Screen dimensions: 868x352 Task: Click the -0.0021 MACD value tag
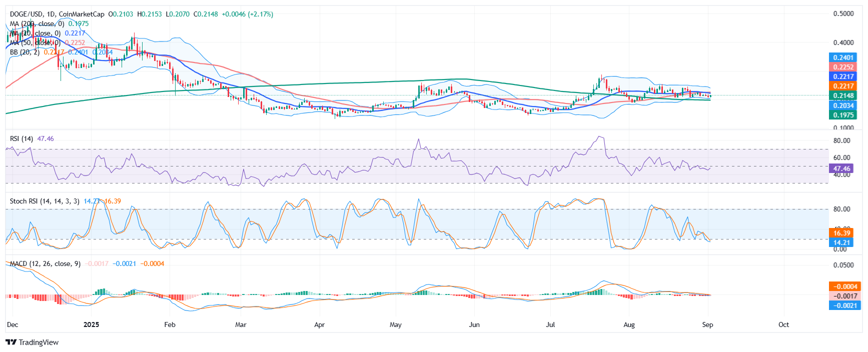click(x=844, y=305)
